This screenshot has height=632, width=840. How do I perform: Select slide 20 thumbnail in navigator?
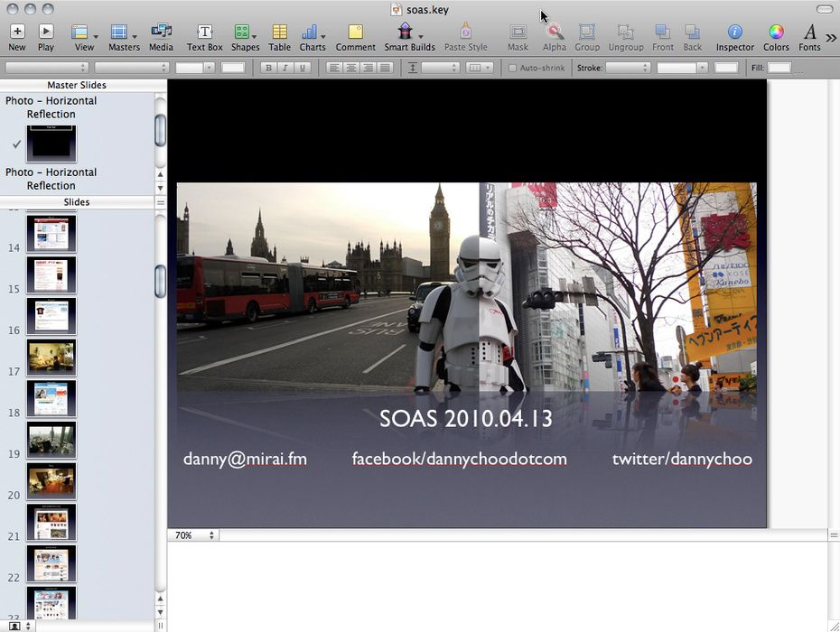click(x=51, y=481)
